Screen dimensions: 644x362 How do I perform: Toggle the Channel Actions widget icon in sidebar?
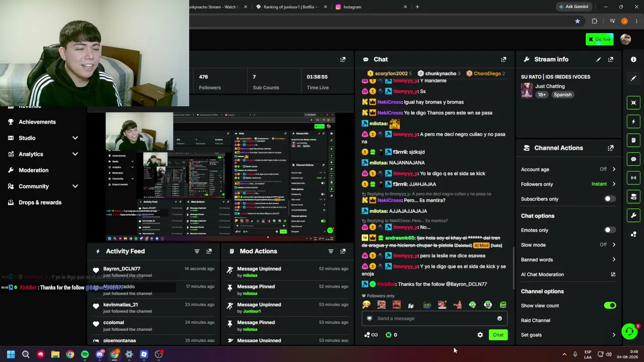[633, 197]
